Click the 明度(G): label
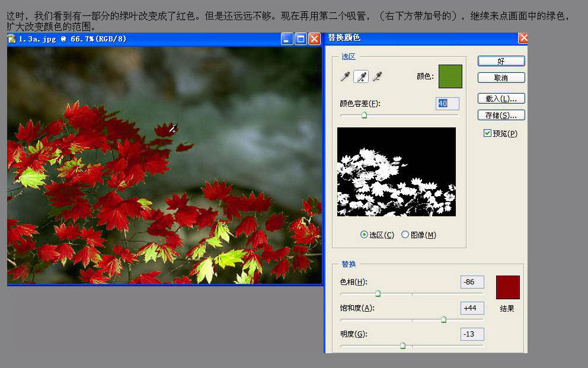Viewport: 588px width, 368px height. point(354,334)
